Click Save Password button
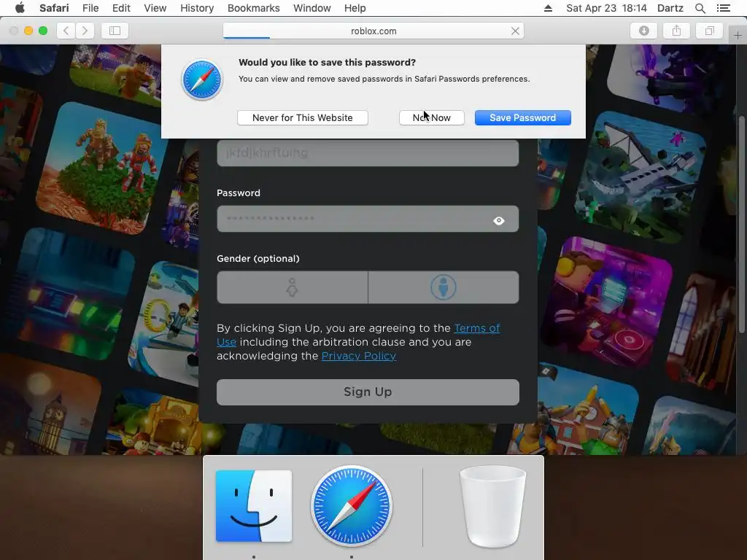Viewport: 747px width, 560px height. (x=522, y=117)
